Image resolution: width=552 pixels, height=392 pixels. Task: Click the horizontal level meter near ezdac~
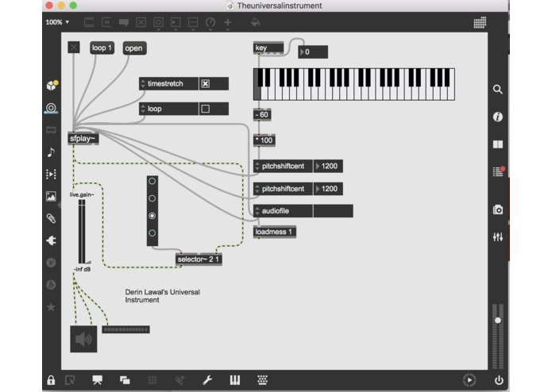tap(126, 329)
